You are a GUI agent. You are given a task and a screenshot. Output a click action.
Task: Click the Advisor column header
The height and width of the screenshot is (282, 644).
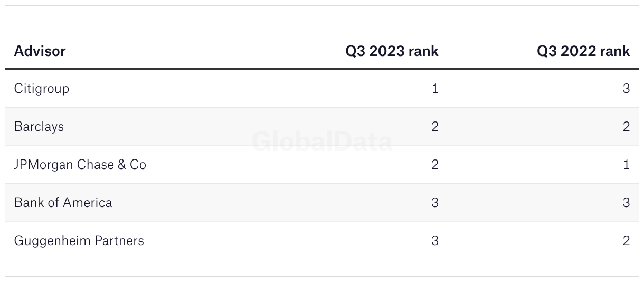tap(40, 51)
